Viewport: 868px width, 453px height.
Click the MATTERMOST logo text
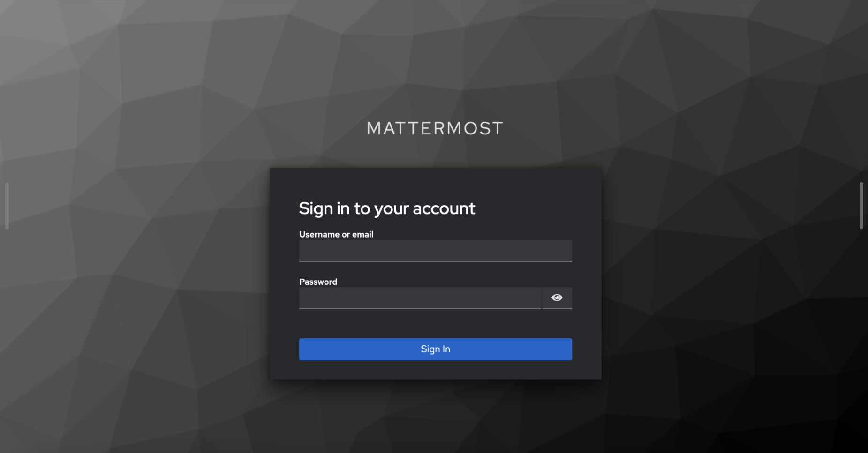pos(435,128)
